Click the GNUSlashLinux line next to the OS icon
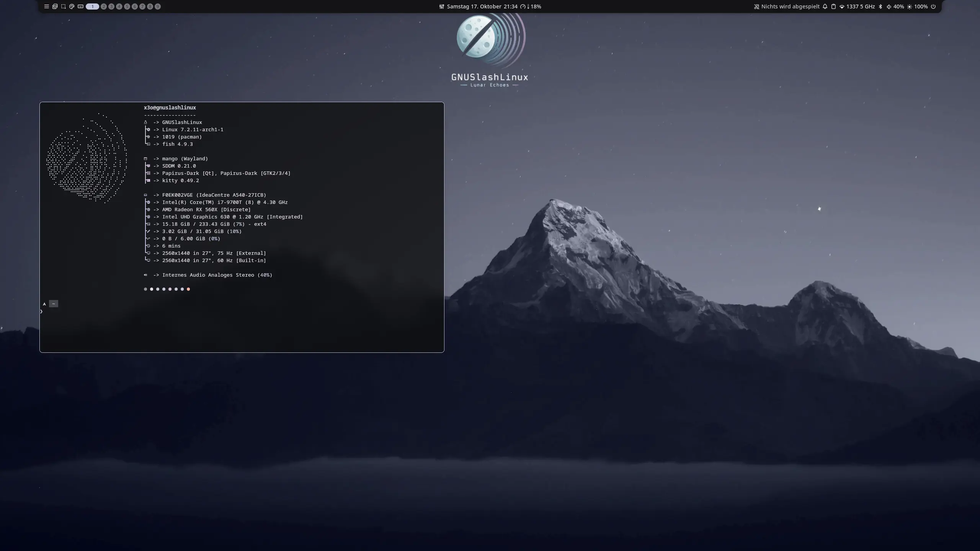Image resolution: width=980 pixels, height=551 pixels. click(182, 122)
